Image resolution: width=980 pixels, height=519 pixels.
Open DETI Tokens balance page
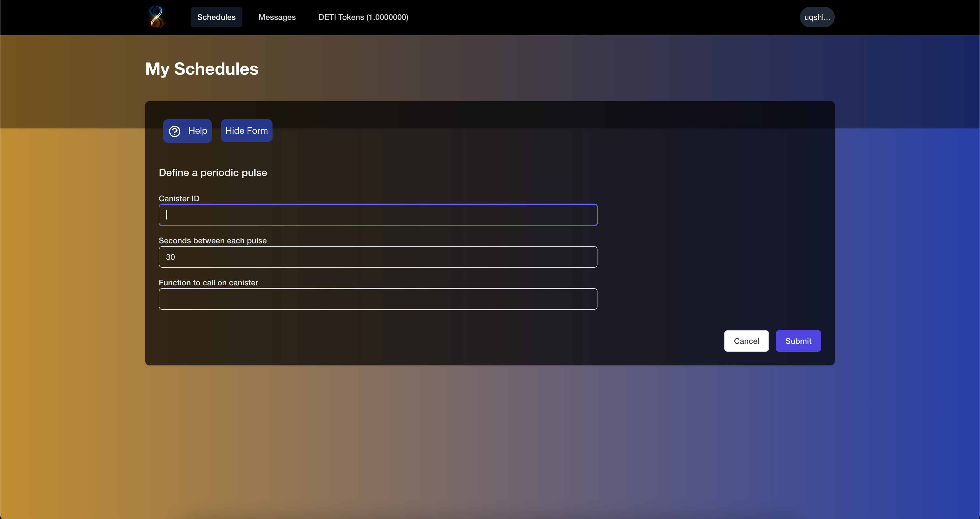[363, 17]
